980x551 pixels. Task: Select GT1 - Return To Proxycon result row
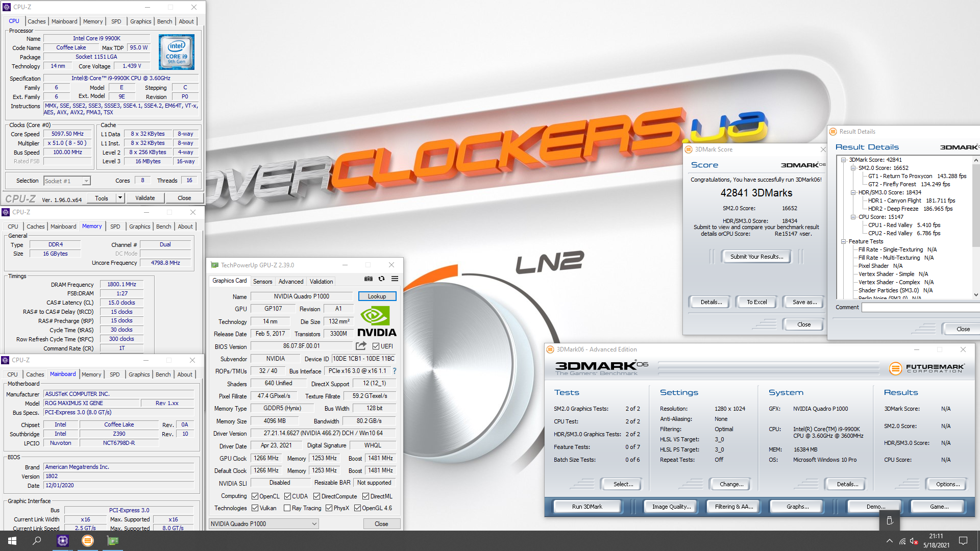(x=917, y=176)
